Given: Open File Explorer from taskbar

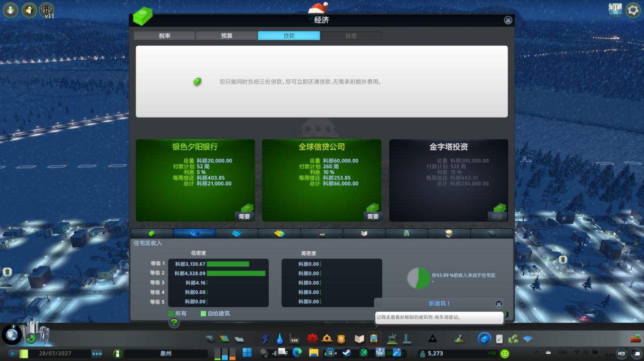Looking at the screenshot, I should pyautogui.click(x=313, y=353).
